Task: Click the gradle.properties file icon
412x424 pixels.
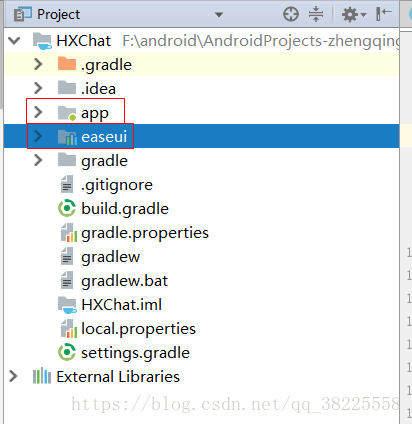Action: [69, 233]
